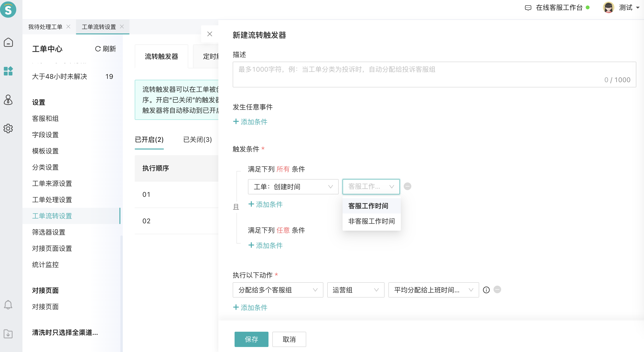Open the customer profile icon in the sidebar
The width and height of the screenshot is (644, 352).
click(x=8, y=100)
